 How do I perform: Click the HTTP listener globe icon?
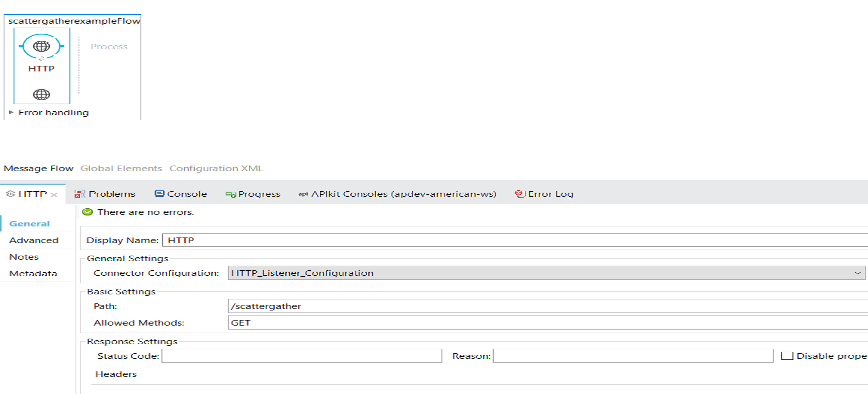pos(41,46)
